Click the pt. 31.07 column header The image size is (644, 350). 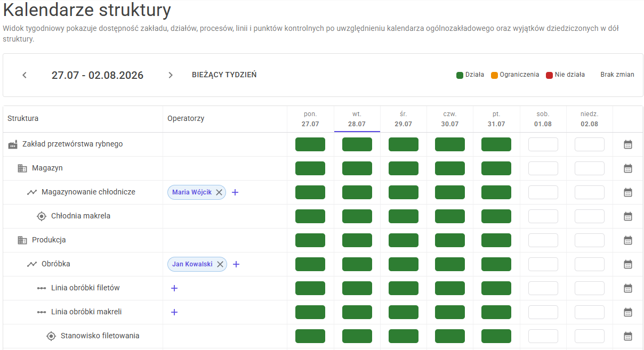coord(496,119)
